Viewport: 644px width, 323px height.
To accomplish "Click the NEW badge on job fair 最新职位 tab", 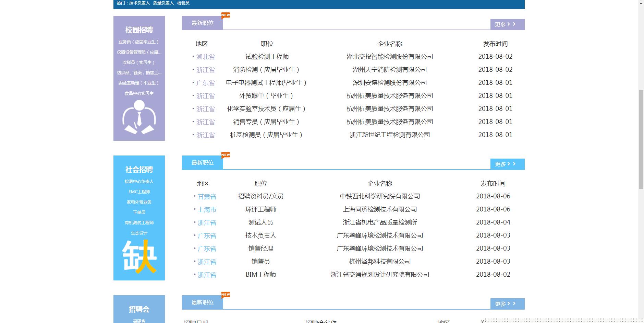I will coord(226,295).
